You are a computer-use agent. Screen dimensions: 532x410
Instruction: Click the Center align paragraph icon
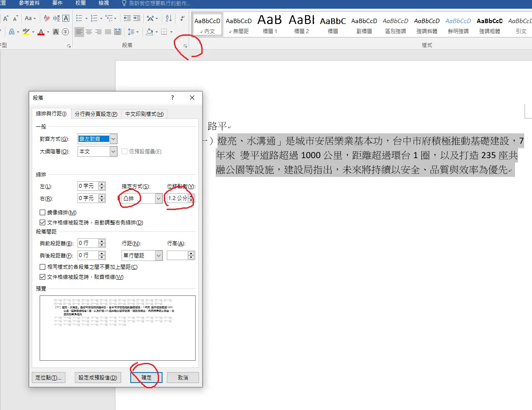tap(89, 32)
